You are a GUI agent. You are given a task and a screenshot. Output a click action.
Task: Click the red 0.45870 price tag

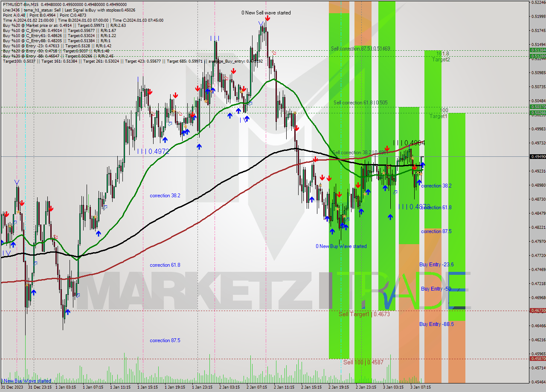(x=537, y=359)
